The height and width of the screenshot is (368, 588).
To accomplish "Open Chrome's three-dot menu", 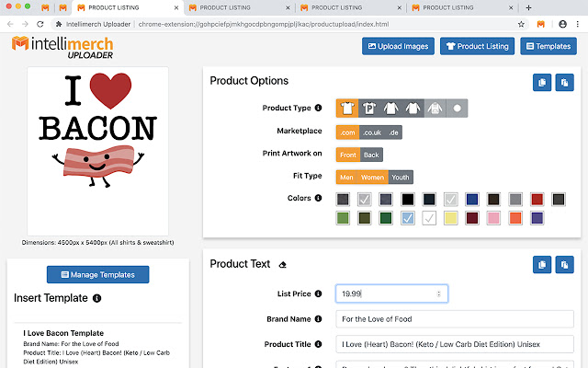I will coord(578,24).
